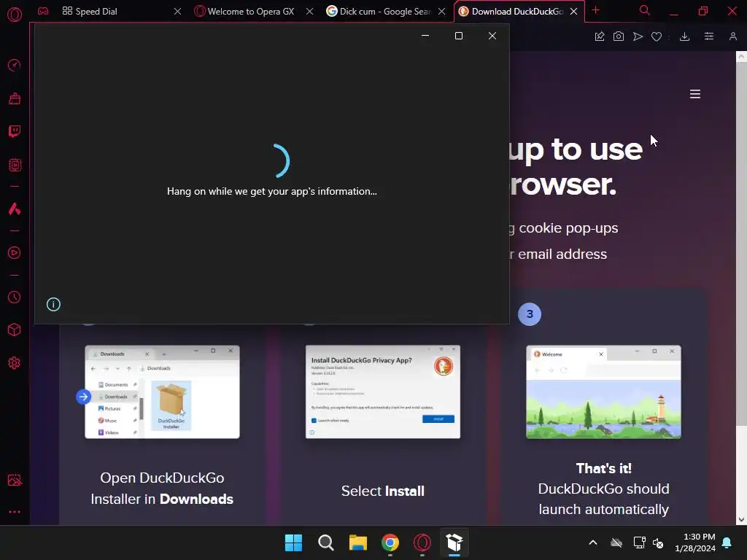This screenshot has height=560, width=747.
Task: Click the send Flow arrow icon
Action: coord(638,36)
